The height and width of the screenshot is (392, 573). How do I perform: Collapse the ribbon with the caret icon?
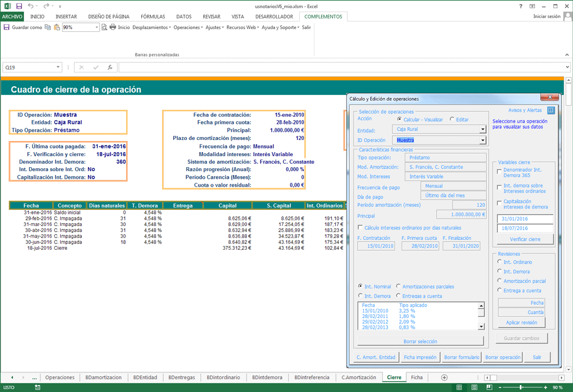[567, 55]
